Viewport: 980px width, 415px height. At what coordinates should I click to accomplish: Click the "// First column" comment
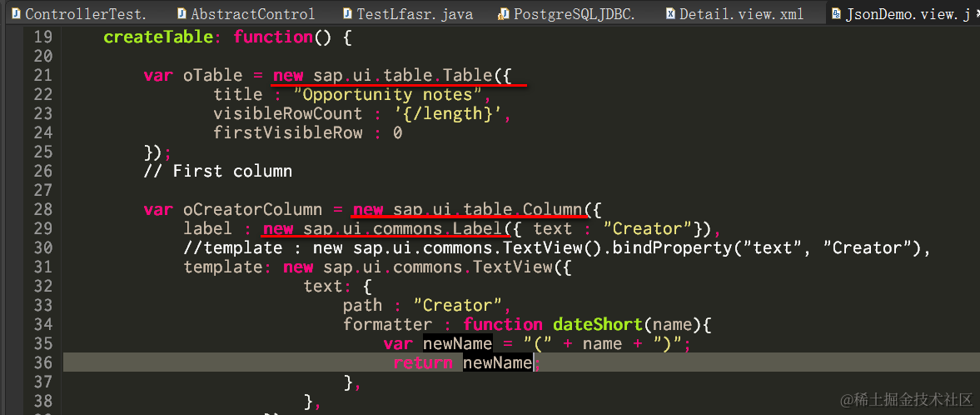218,171
